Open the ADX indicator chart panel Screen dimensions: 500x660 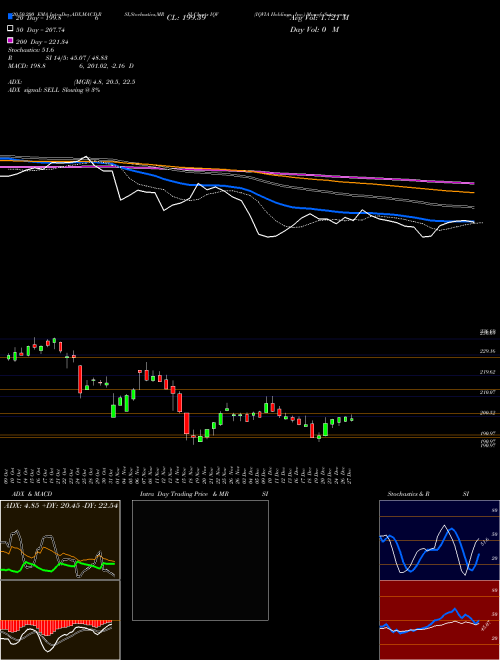pos(60,540)
